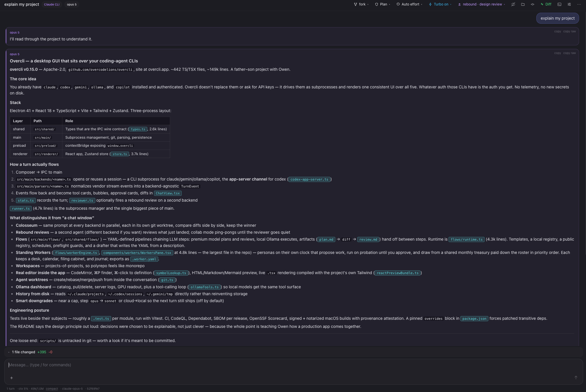Open the rebound design review dropdown
Screen dimensions: 586x392
click(481, 4)
